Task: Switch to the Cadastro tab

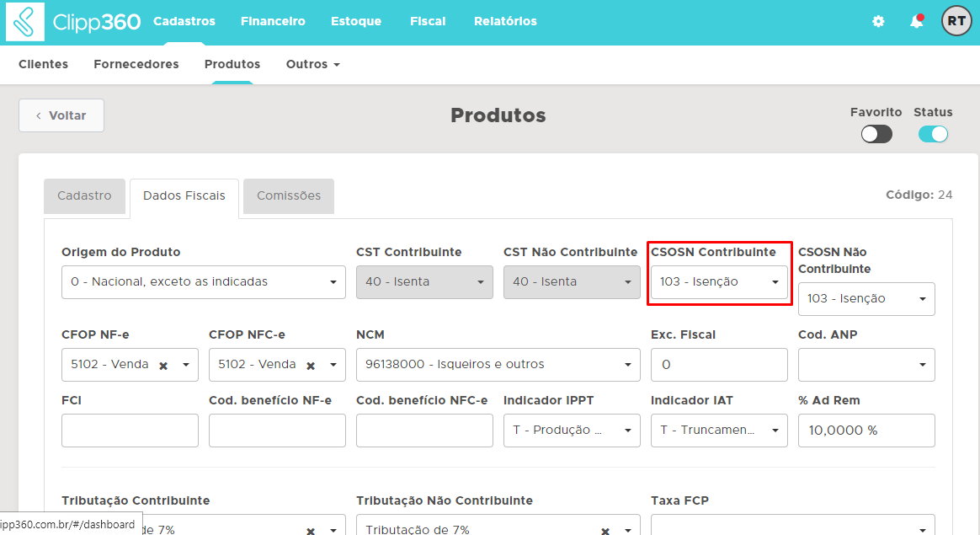Action: [x=84, y=196]
